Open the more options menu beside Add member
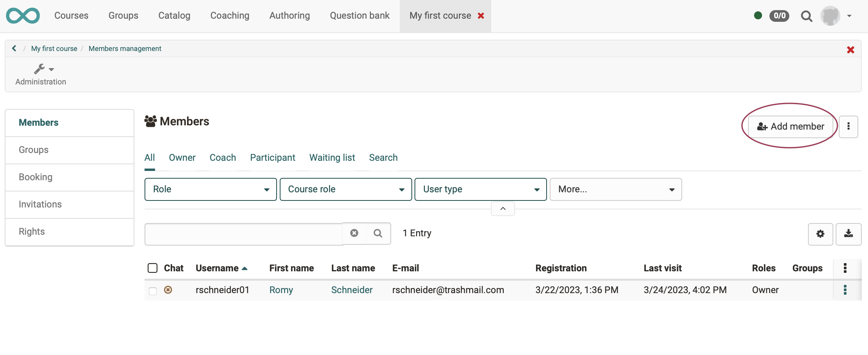 click(848, 127)
